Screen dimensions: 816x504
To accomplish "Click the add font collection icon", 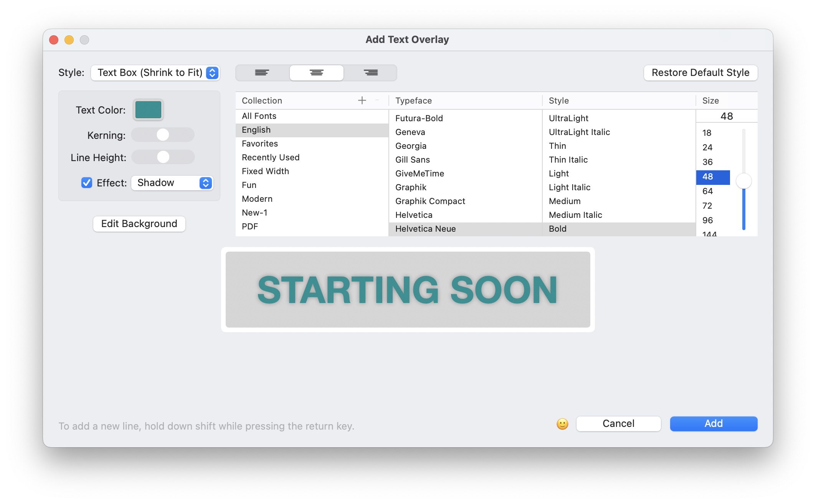I will click(x=362, y=100).
